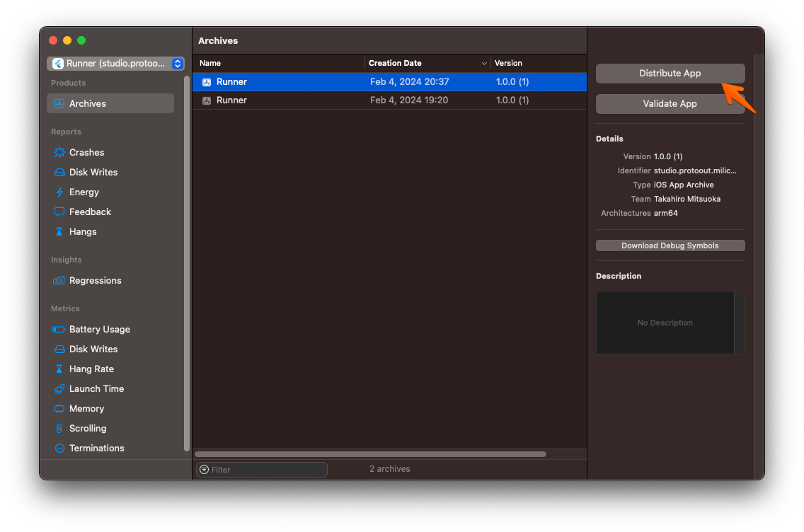Click the Distribute App button
The height and width of the screenshot is (532, 804).
pyautogui.click(x=670, y=74)
